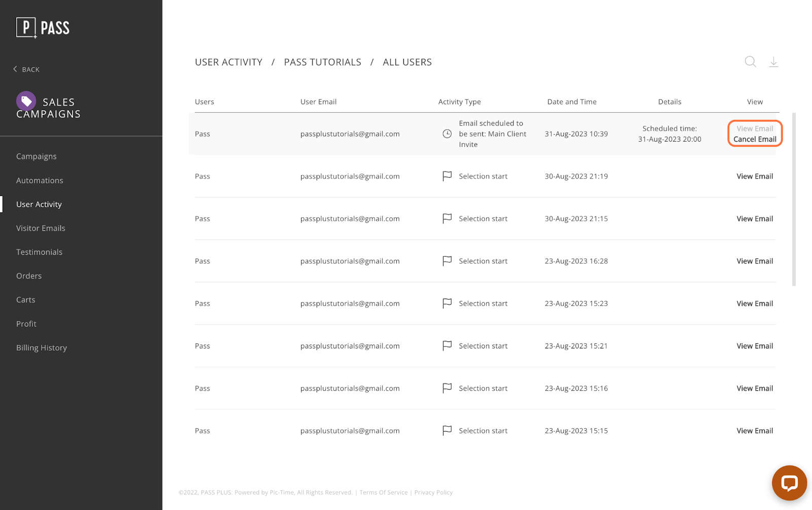Click flag icon in 30-Aug-2023 21:15 row
812x510 pixels.
click(x=447, y=218)
